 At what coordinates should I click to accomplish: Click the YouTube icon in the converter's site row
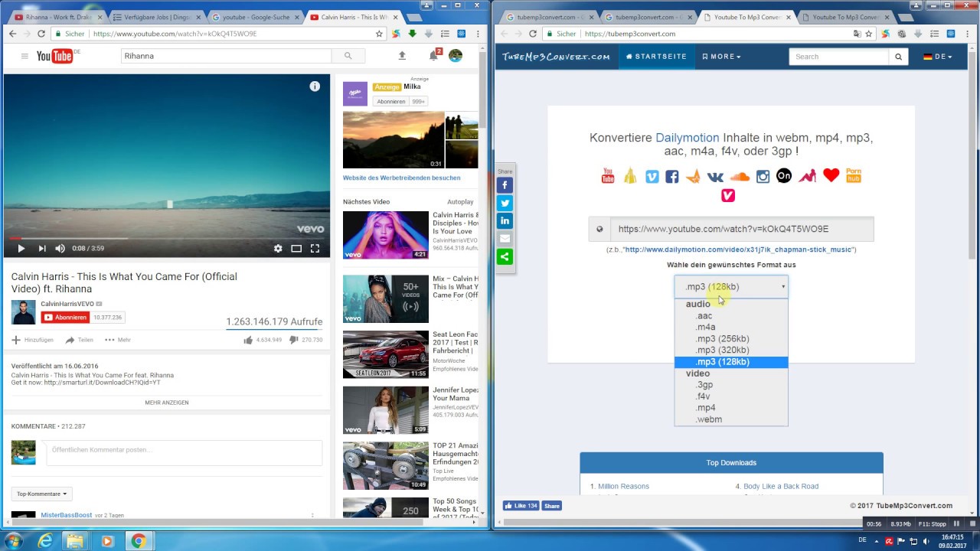tap(608, 177)
